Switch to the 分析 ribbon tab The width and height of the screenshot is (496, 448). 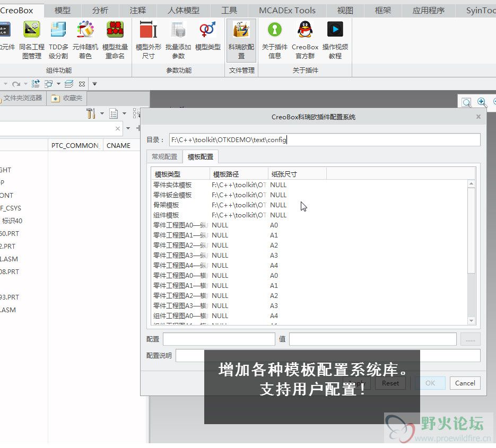point(100,11)
